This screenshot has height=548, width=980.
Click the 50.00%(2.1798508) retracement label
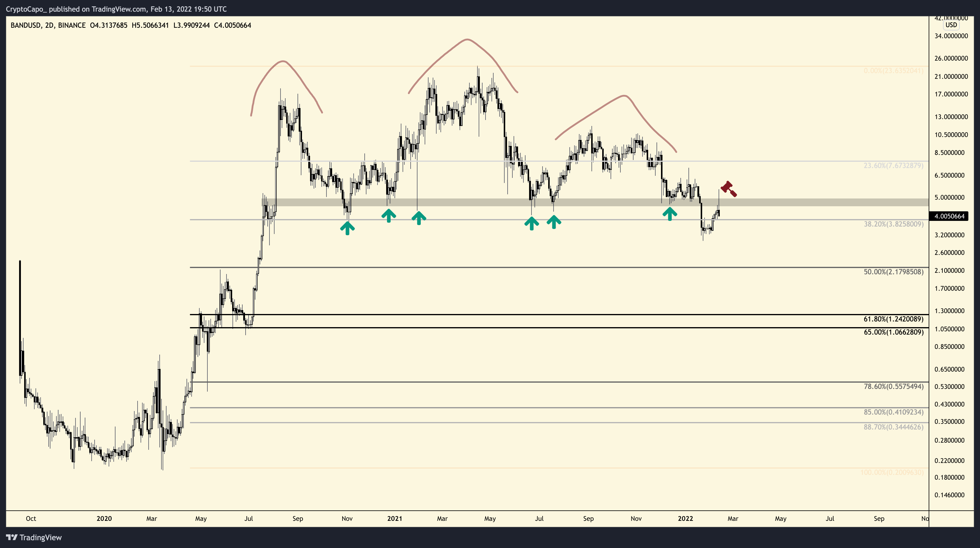[x=893, y=272]
